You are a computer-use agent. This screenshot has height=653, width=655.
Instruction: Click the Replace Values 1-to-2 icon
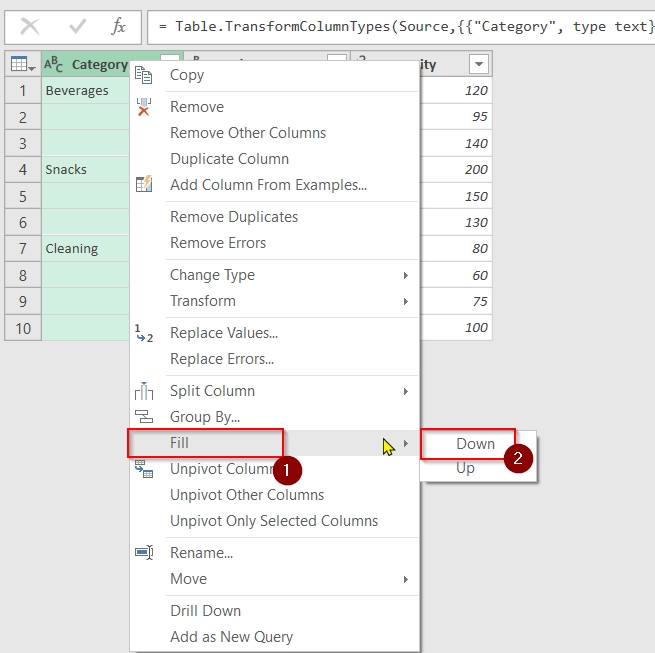click(x=144, y=333)
